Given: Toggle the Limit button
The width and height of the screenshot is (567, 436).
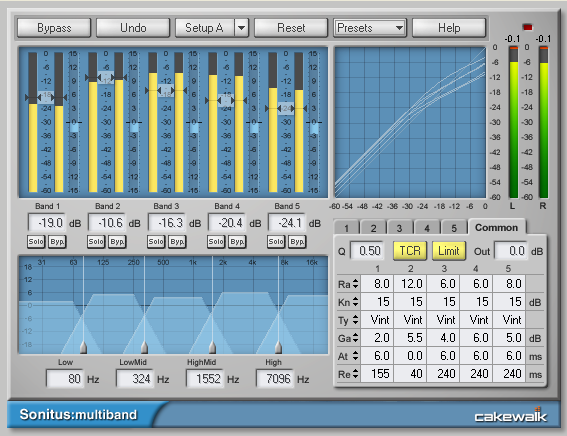Looking at the screenshot, I should [449, 251].
